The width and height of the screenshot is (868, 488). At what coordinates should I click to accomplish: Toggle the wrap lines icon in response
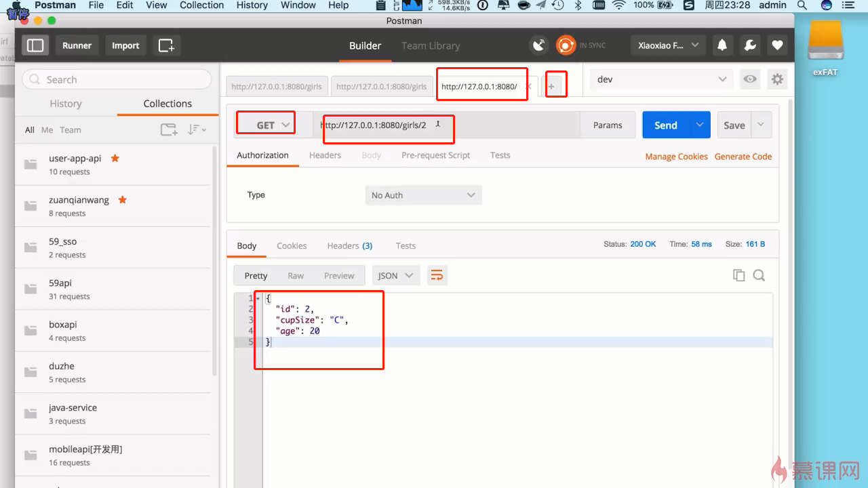click(x=437, y=275)
